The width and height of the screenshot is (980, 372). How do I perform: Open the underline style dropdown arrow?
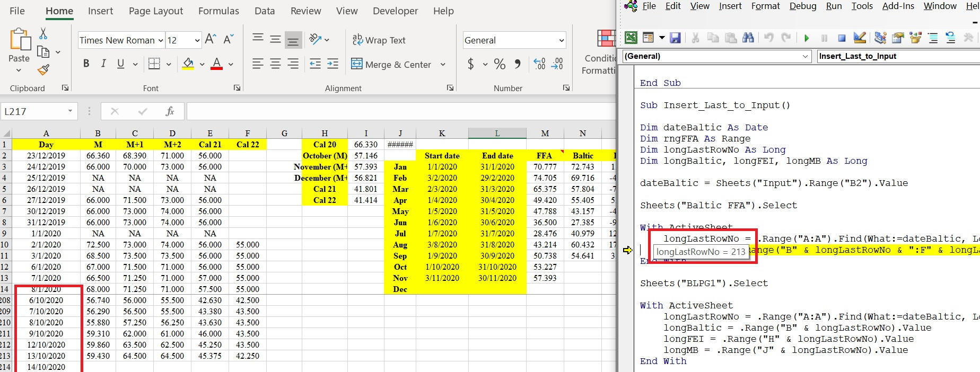[x=135, y=64]
